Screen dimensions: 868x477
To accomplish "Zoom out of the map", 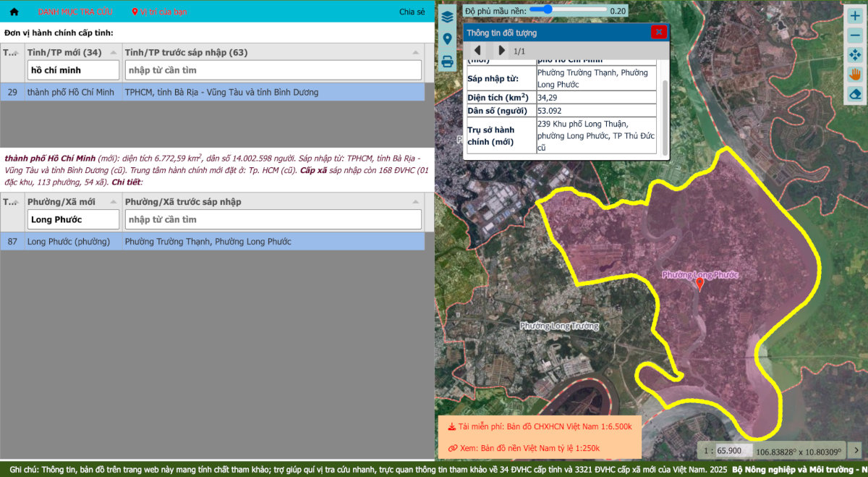I will (x=854, y=35).
